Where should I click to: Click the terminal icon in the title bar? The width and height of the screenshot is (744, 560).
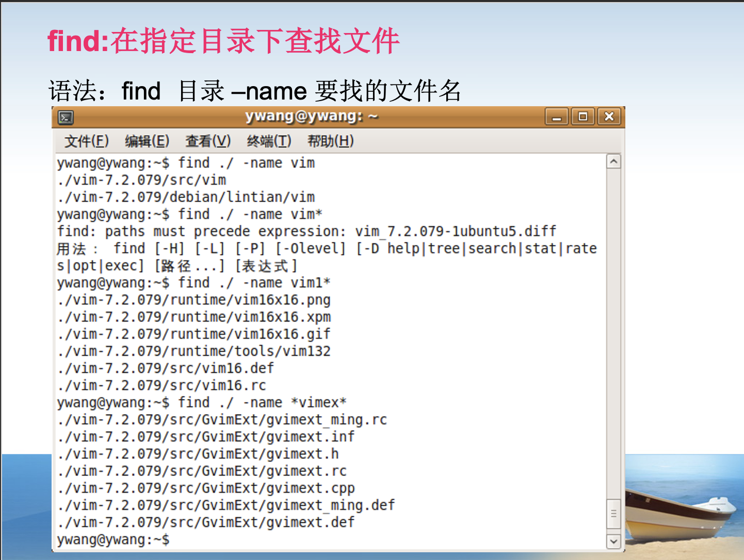pos(66,118)
